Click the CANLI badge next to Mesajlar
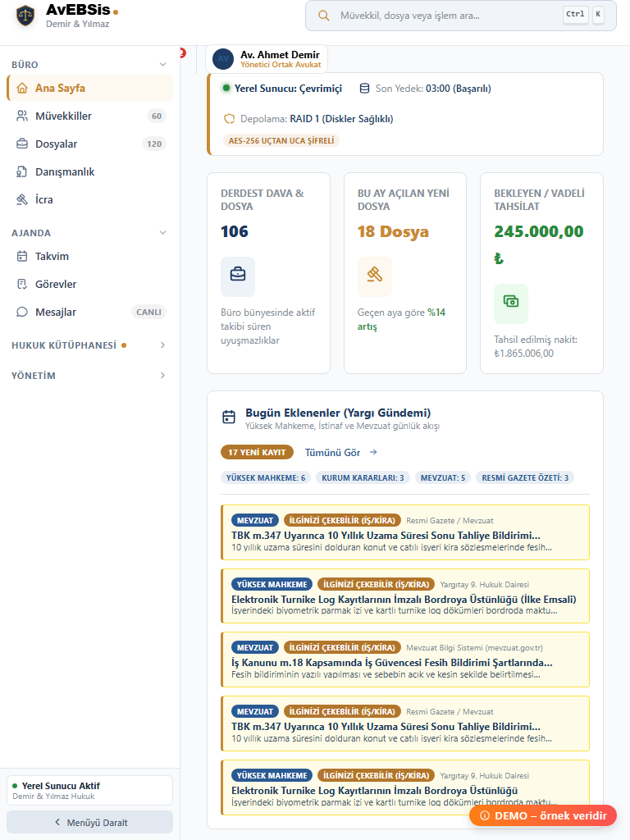Viewport: 630px width, 840px height. click(148, 312)
